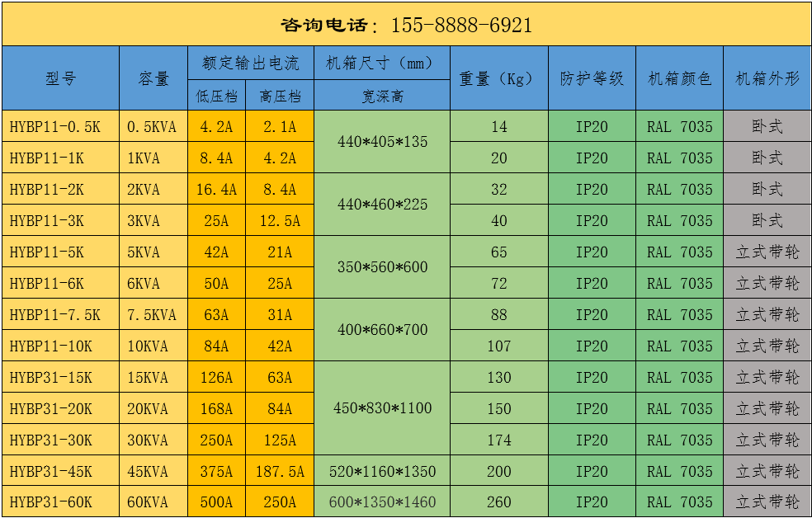
Task: Select the HYBP11-0.5K model cell
Action: [x=61, y=126]
